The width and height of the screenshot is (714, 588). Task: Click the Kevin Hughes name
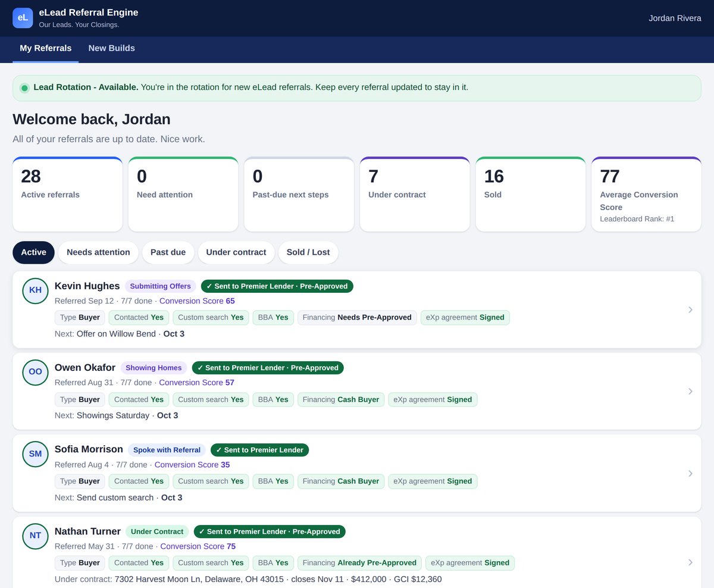(x=87, y=286)
